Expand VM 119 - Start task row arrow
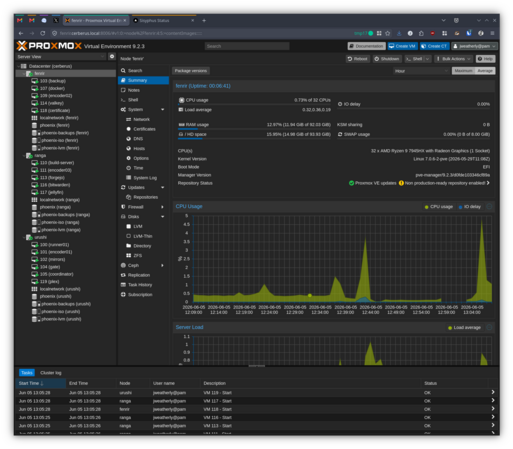513x449 pixels. click(x=493, y=392)
